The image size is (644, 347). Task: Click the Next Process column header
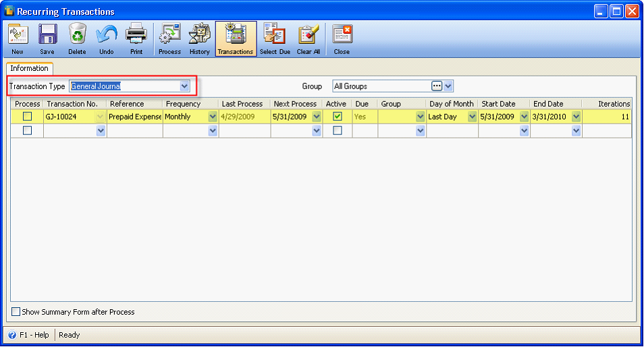[x=296, y=104]
